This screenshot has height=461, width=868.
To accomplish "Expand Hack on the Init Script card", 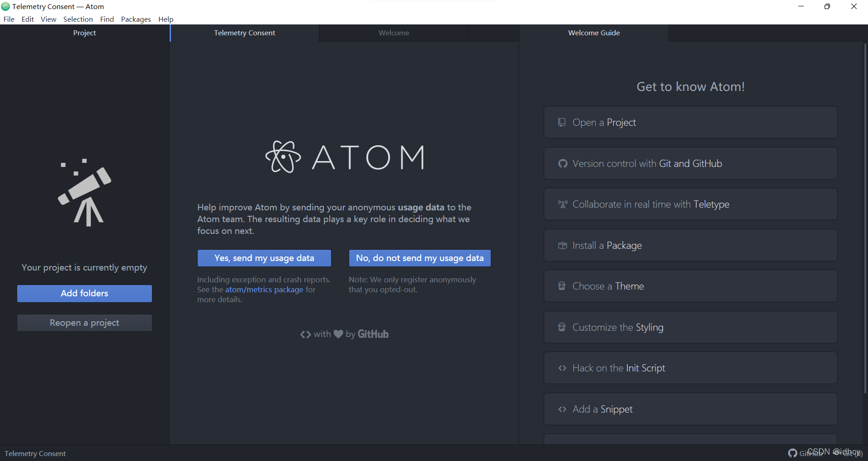I will click(690, 368).
